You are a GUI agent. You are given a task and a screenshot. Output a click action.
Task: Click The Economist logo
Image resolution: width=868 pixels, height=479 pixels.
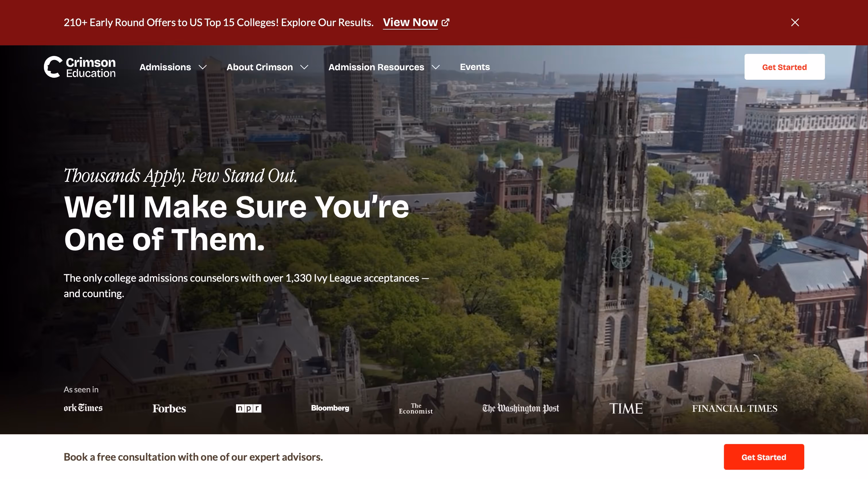[x=416, y=408]
